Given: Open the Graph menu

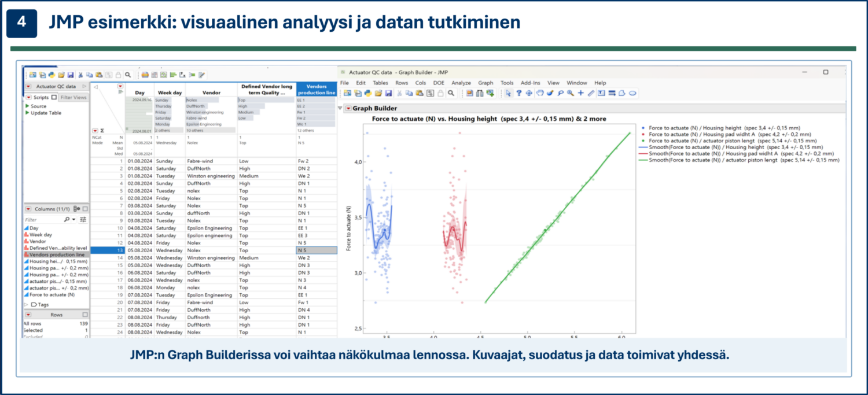Looking at the screenshot, I should [486, 83].
